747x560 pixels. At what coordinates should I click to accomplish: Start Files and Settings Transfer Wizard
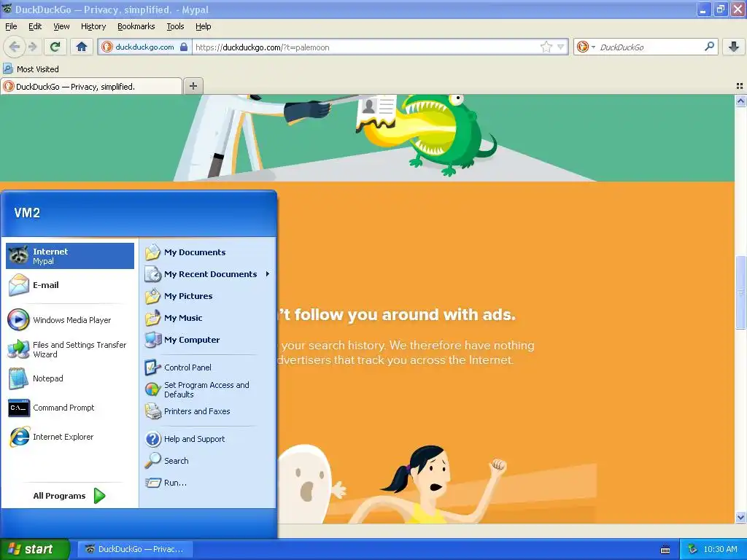tap(70, 349)
